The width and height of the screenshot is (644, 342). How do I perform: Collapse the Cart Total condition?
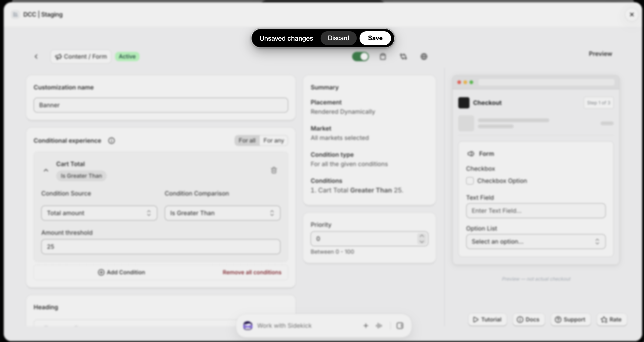point(46,170)
